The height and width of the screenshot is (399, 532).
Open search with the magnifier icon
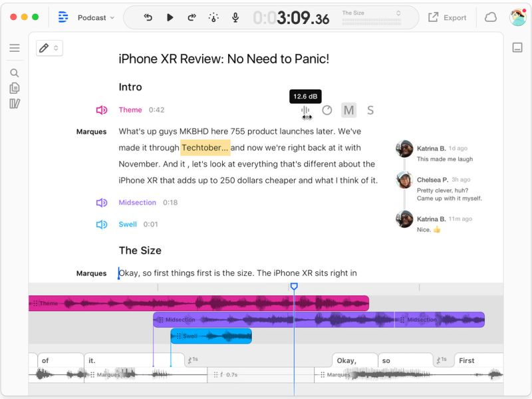tap(14, 73)
